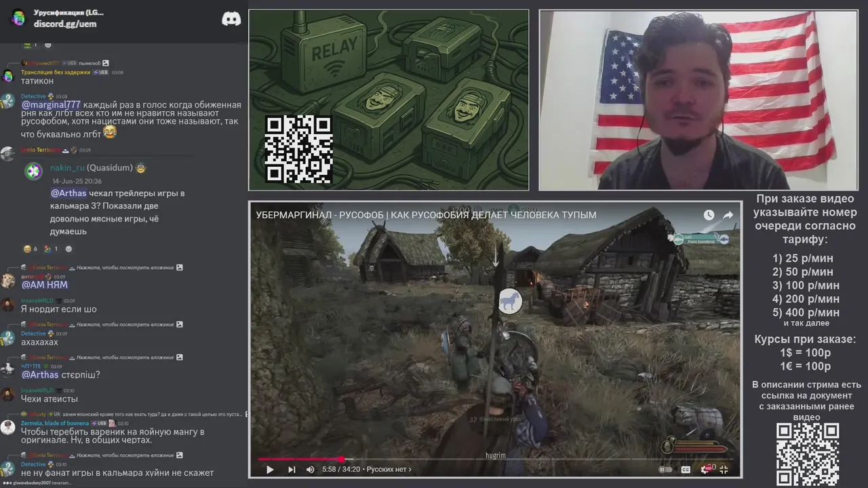Click the timestamp 14-Jun-25 20:36
Image resolution: width=868 pixels, height=488 pixels.
[77, 181]
